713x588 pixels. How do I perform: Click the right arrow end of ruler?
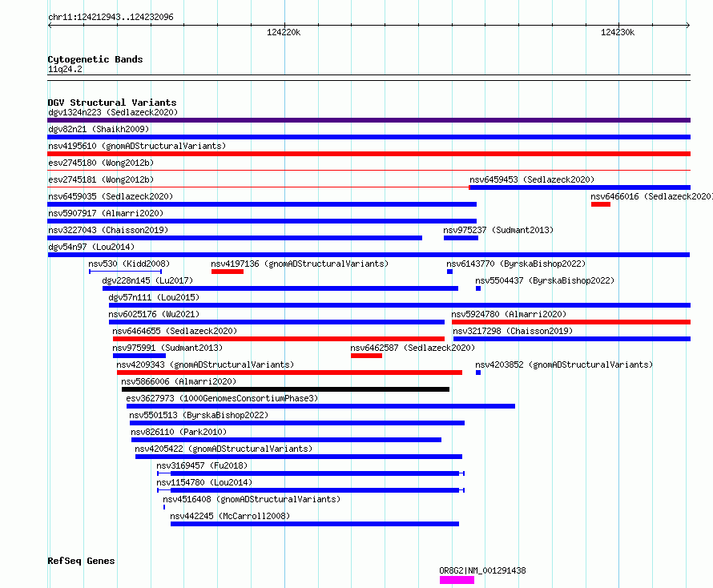coord(688,26)
